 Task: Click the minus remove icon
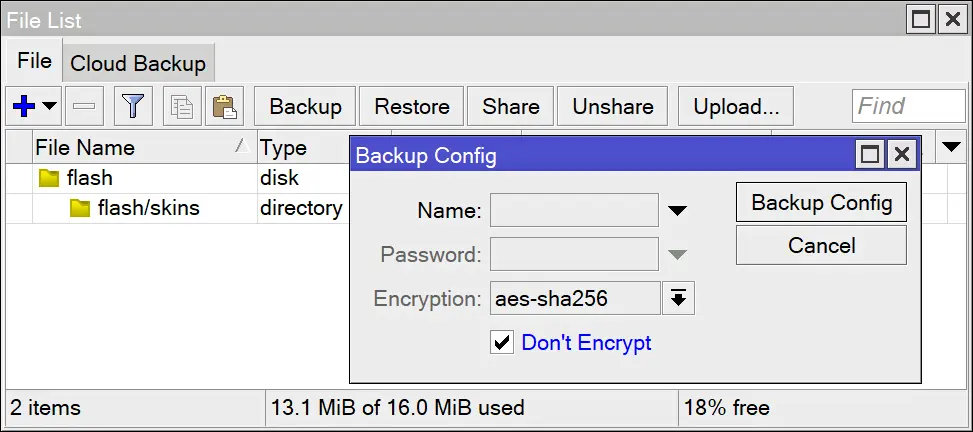point(84,106)
